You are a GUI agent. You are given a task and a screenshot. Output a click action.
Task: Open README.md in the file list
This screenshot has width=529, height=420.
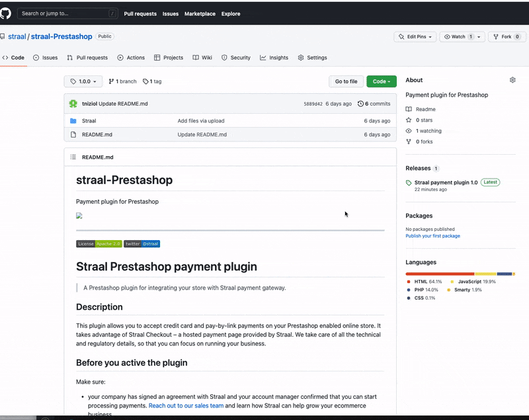pos(97,135)
